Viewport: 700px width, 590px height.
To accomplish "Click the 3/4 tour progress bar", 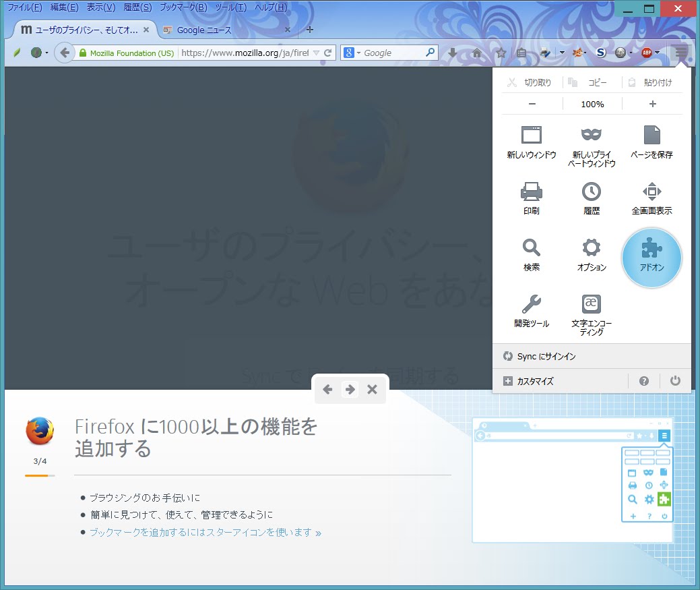I will tap(40, 475).
